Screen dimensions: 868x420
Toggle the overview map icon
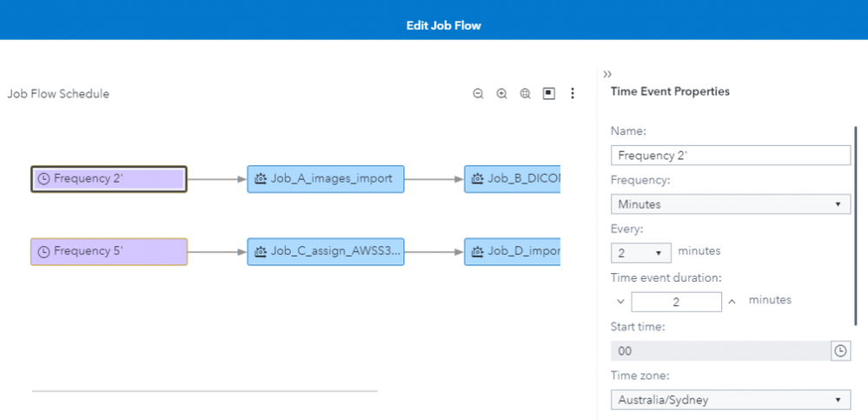[x=549, y=94]
